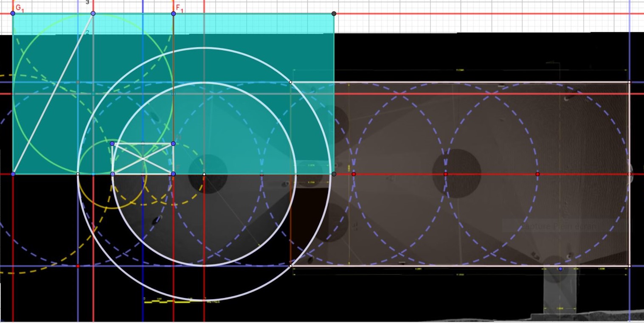This screenshot has height=323, width=644.
Task: Click the rightmost red point on the red horizontal line
Action: point(537,174)
